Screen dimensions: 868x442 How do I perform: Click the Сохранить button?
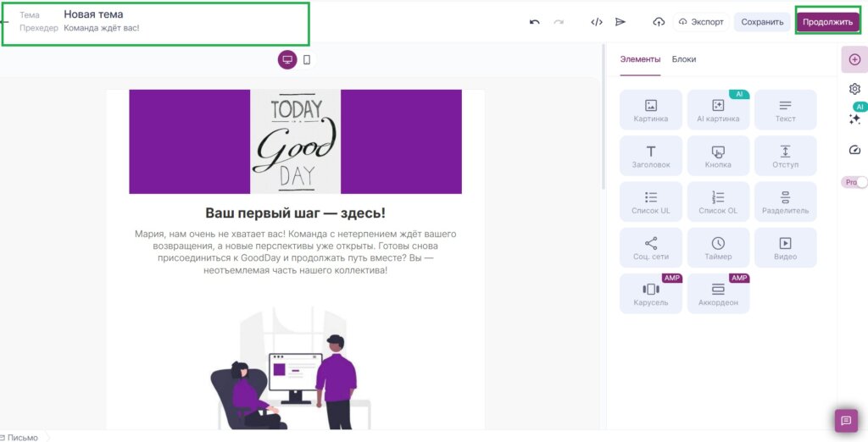click(762, 22)
